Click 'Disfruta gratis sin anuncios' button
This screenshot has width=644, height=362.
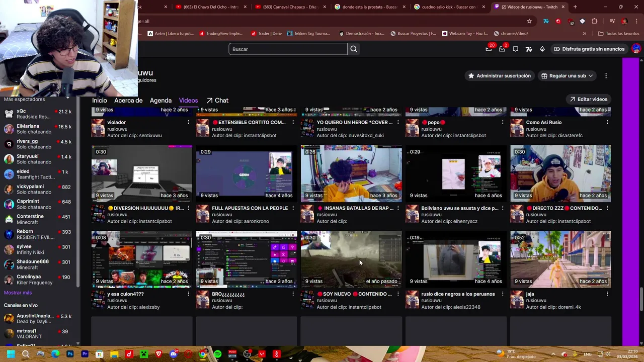pyautogui.click(x=589, y=49)
